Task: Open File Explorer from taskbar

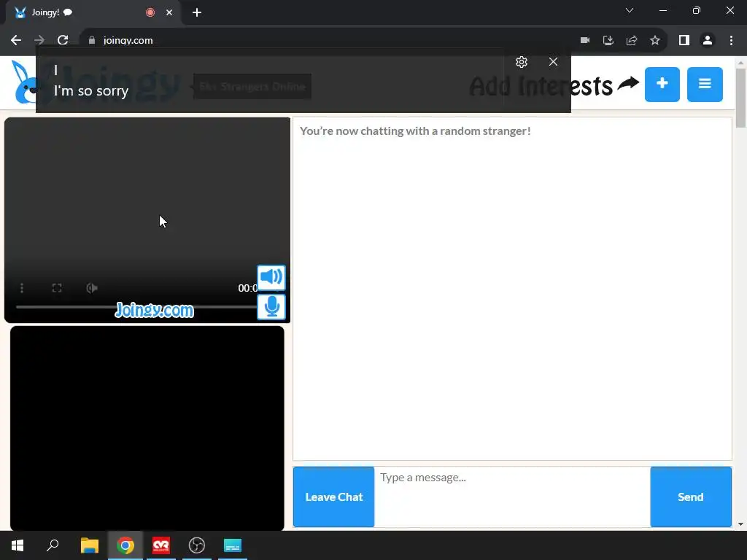Action: tap(89, 545)
